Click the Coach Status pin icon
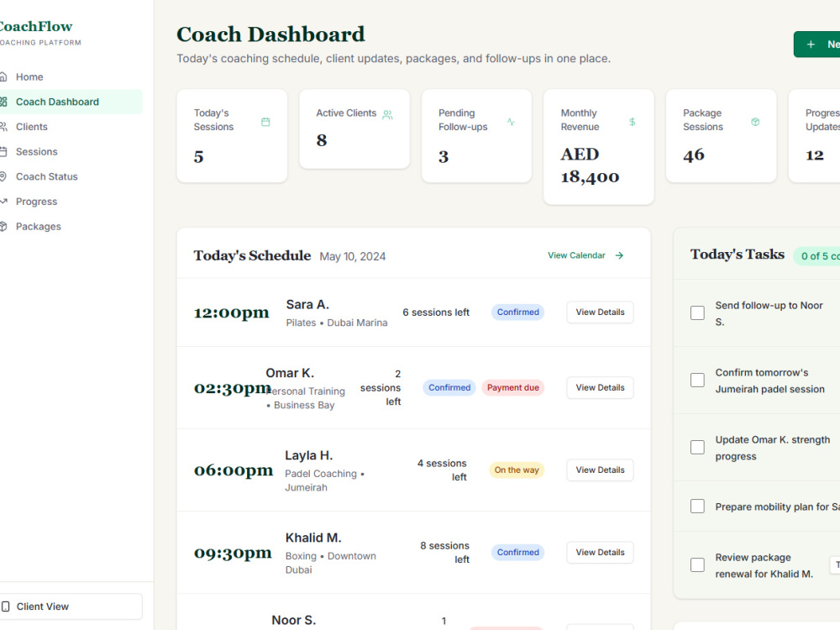 (3, 176)
